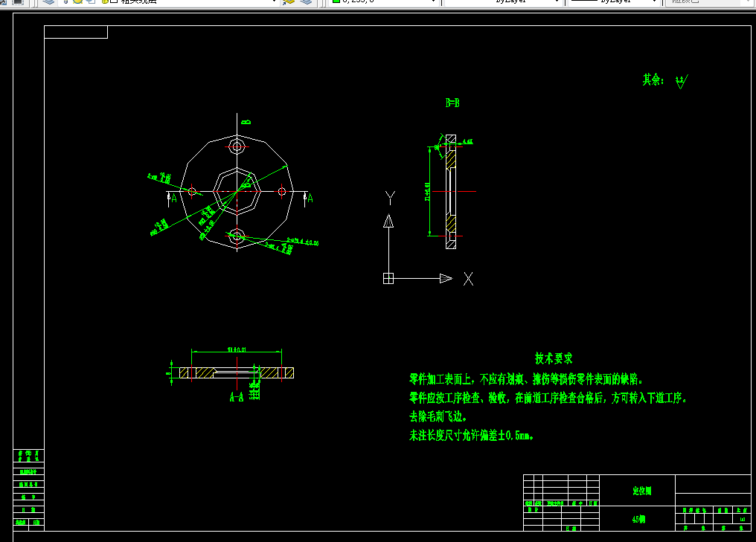Viewport: 756px width, 542px height.
Task: Select the upper hatched area of B-B section
Action: (451, 159)
